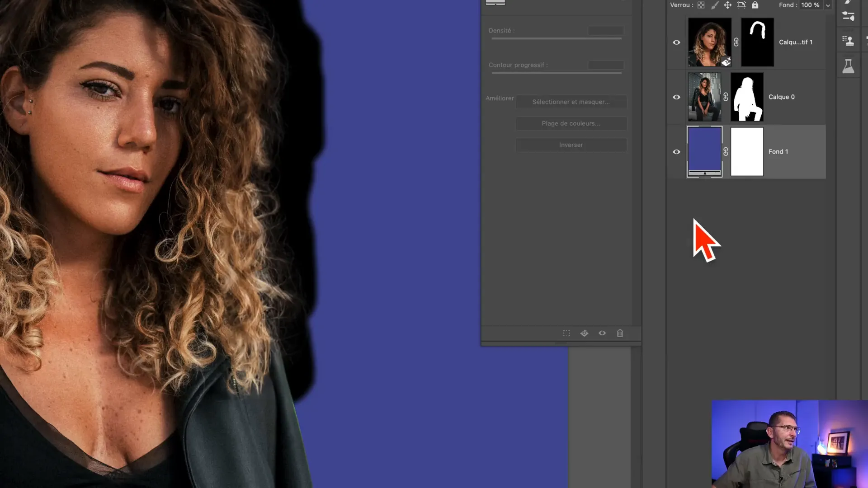This screenshot has height=488, width=868.
Task: Click the blue color swatch of Fond 1
Action: tap(704, 149)
